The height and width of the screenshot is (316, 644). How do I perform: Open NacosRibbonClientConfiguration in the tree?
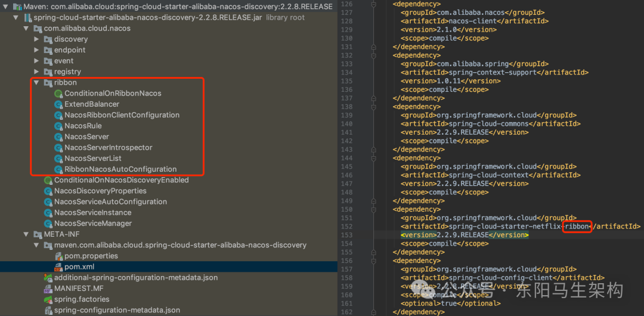tap(122, 115)
